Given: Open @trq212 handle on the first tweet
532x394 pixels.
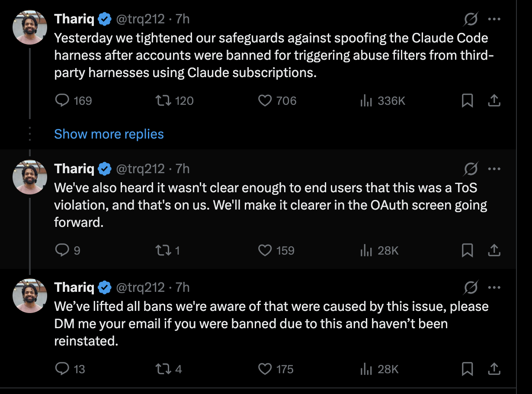Looking at the screenshot, I should point(140,19).
